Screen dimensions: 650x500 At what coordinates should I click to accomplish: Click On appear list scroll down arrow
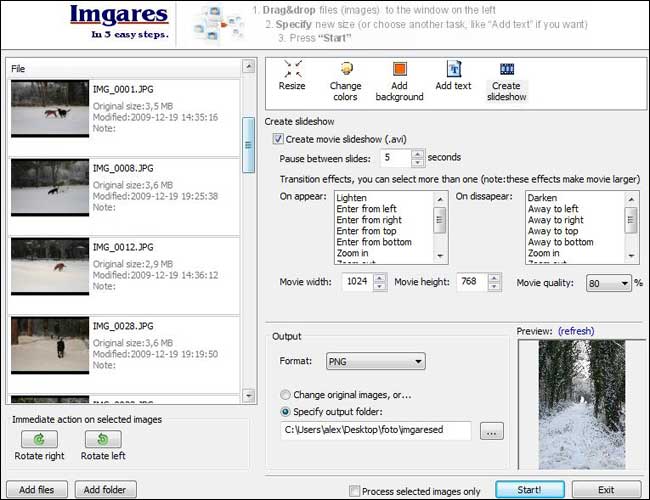440,256
